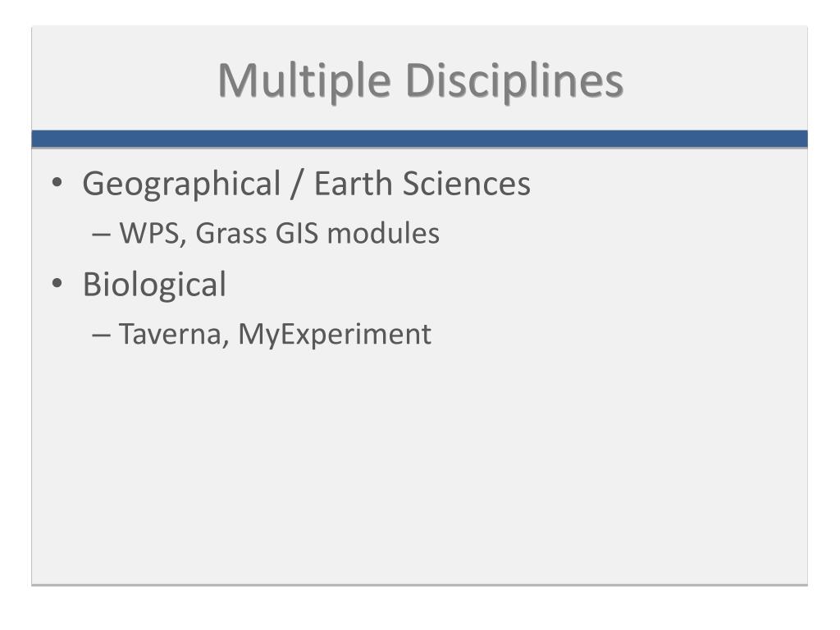Click the dash before Taverna
The height and width of the screenshot is (630, 840).
pyautogui.click(x=101, y=336)
